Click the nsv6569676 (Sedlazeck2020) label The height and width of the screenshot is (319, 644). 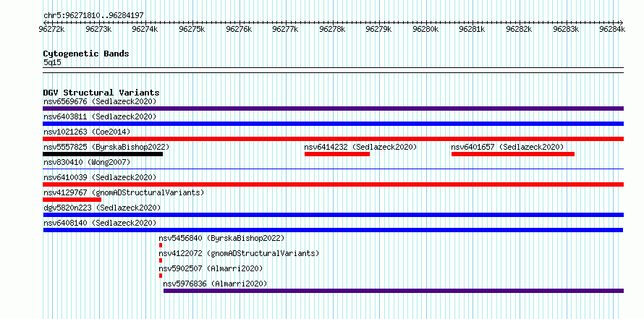100,101
